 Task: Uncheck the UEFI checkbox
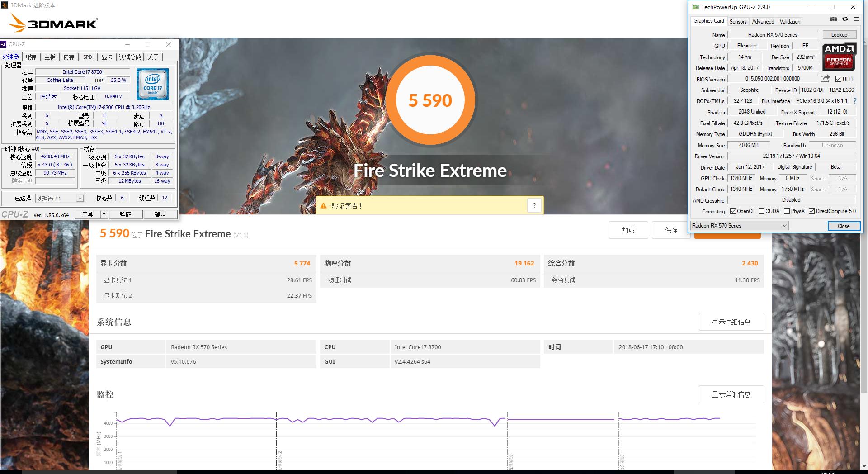(838, 79)
